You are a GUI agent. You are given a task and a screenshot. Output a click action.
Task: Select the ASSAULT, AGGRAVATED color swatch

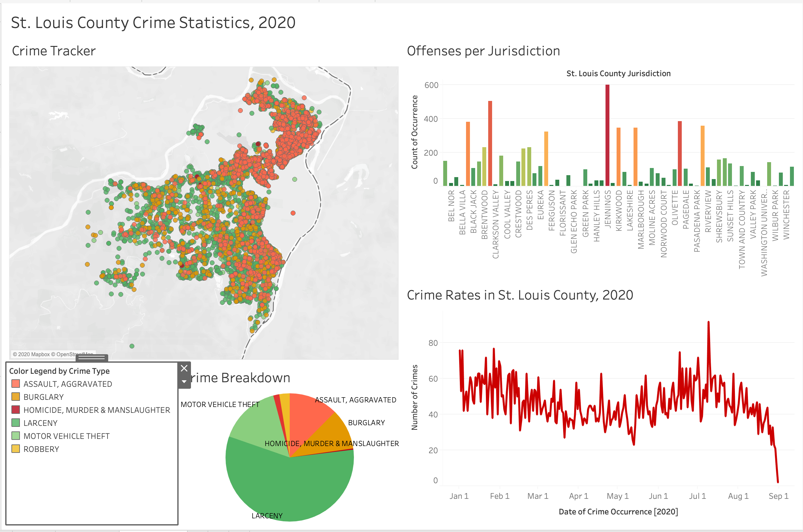[16, 384]
